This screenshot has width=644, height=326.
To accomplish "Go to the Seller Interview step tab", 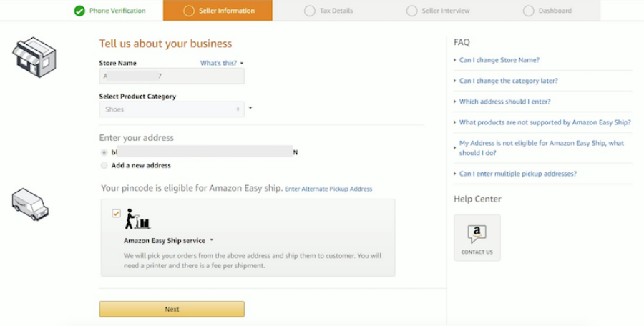I will [x=437, y=11].
